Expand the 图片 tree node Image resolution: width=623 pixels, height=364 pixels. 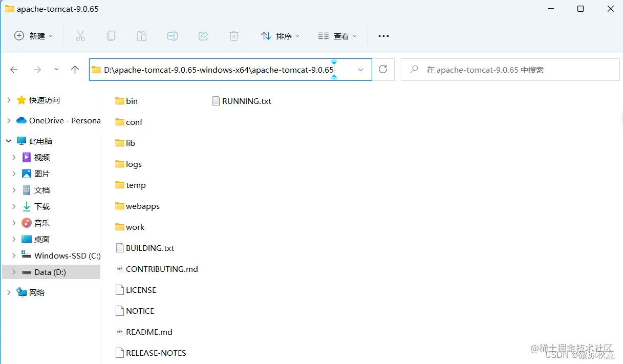click(14, 174)
